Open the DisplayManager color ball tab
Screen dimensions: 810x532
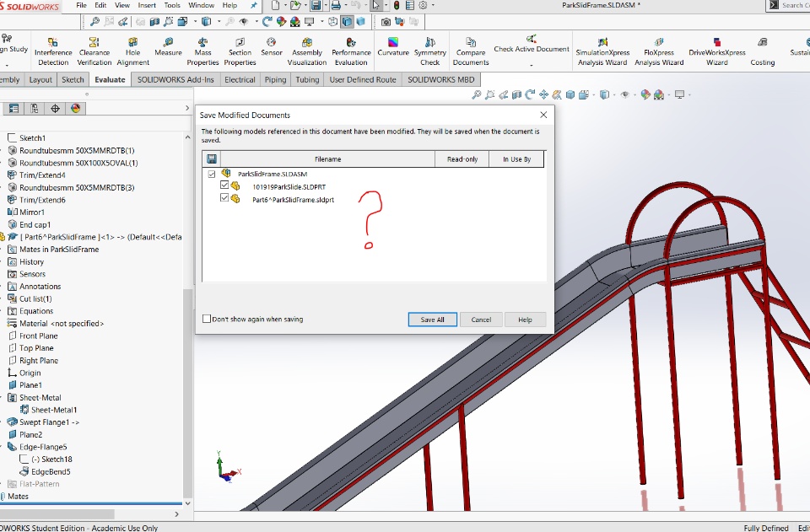pos(75,109)
